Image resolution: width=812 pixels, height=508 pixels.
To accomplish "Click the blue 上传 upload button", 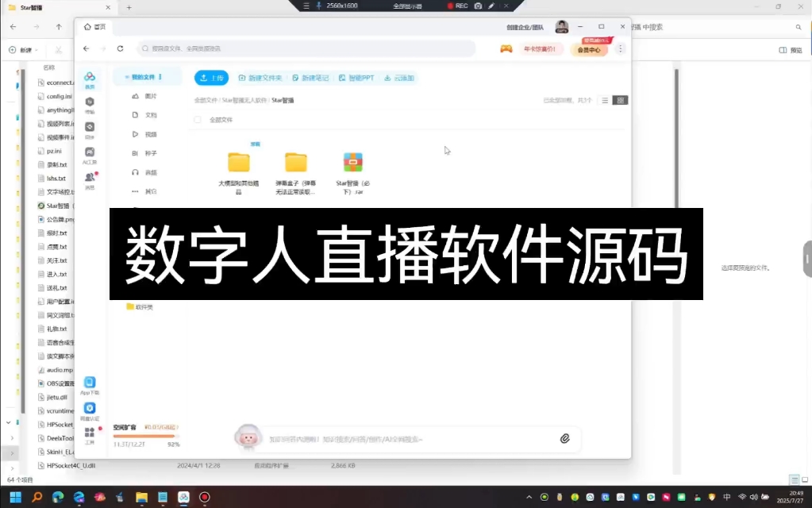I will click(211, 78).
